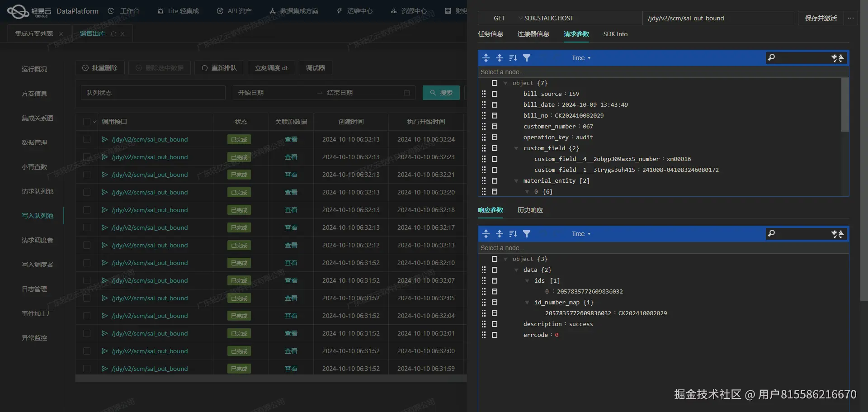Image resolution: width=868 pixels, height=412 pixels.
Task: Open filter tool in request parameters editor
Action: (527, 58)
